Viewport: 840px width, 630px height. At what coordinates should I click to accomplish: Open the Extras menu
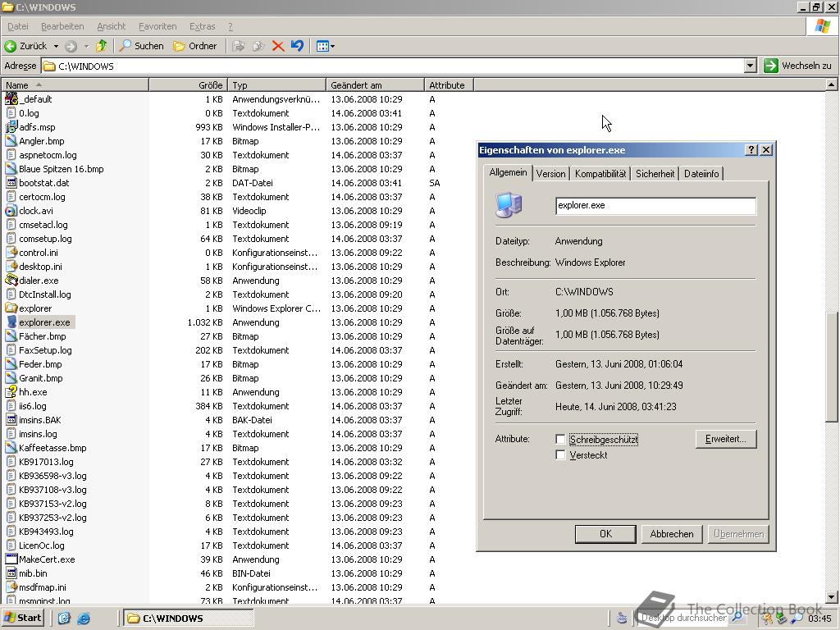202,26
